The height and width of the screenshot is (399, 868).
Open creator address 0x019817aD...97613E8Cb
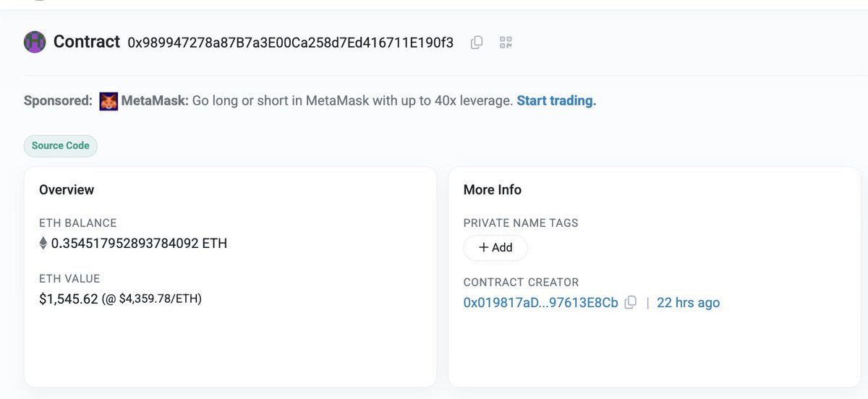tap(541, 303)
